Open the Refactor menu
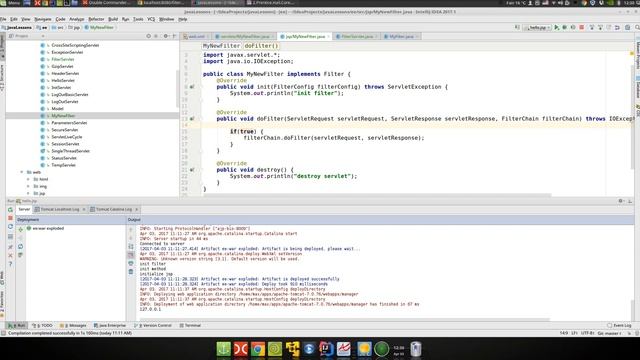Screen dimensions: 640x360 coord(96,19)
